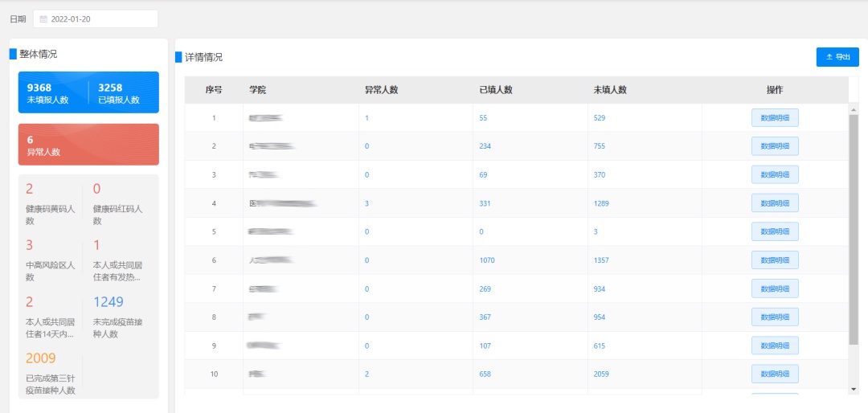The width and height of the screenshot is (868, 413).
Task: Click unfilled count 2059 link
Action: click(x=600, y=374)
